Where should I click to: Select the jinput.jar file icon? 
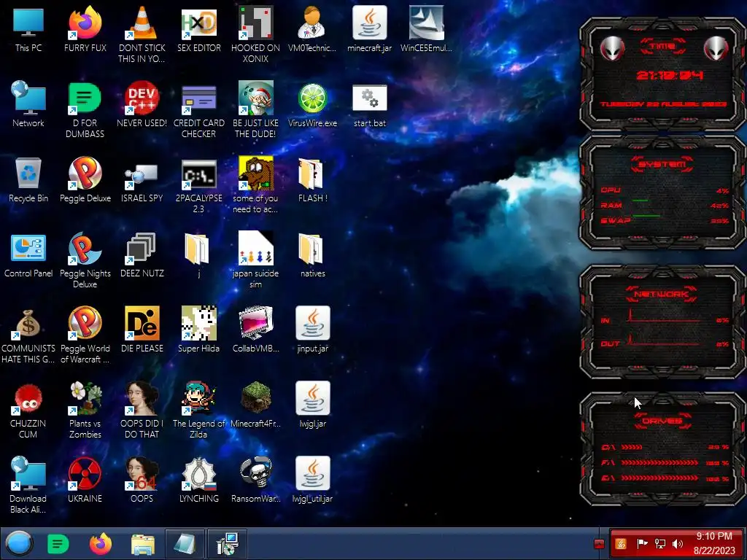(312, 329)
